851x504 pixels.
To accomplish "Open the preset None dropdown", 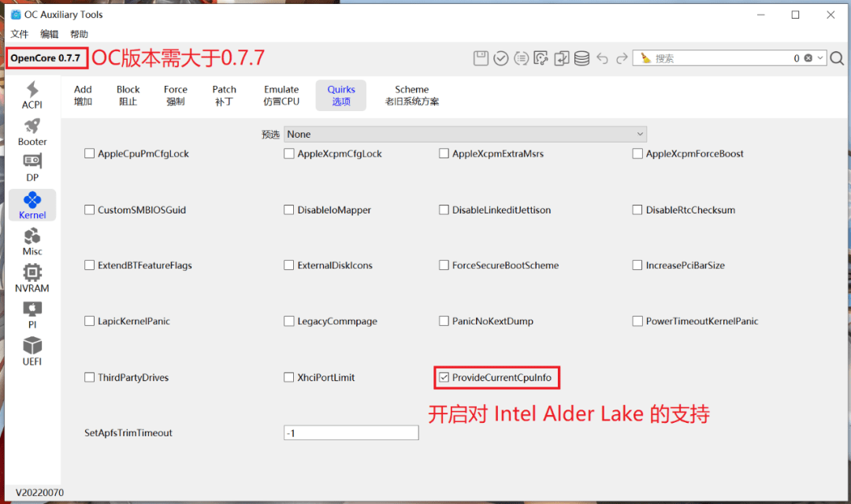I will click(x=465, y=134).
